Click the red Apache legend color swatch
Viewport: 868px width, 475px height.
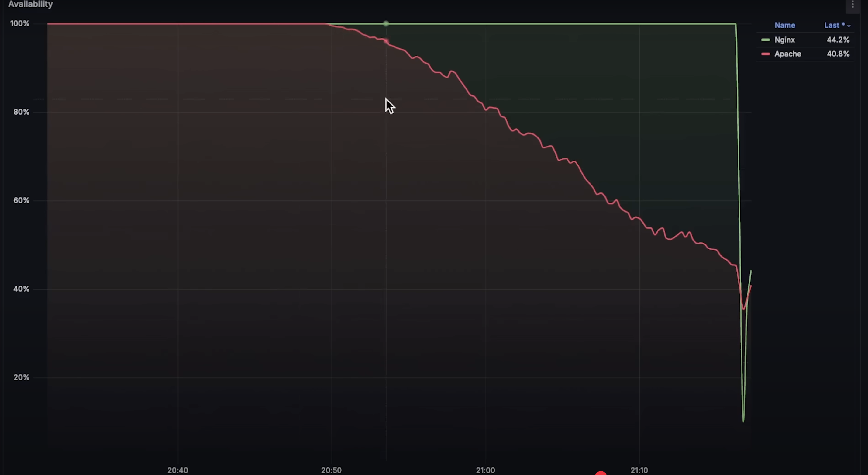click(x=765, y=54)
